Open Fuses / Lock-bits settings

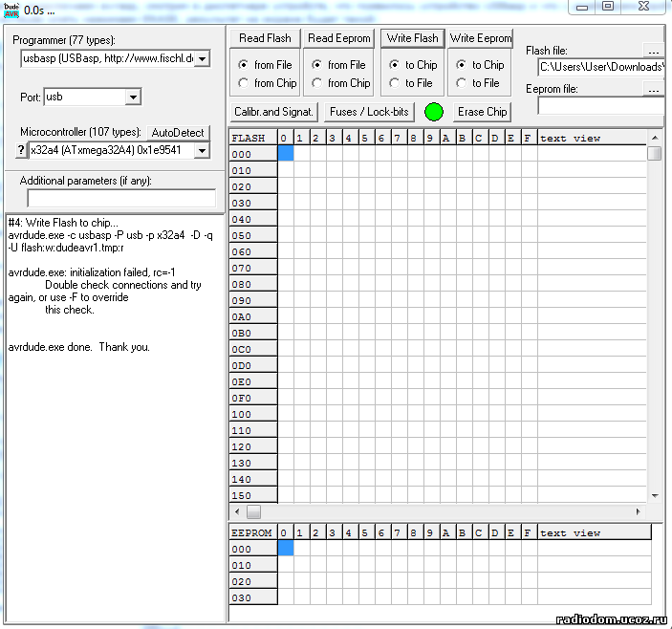[369, 112]
